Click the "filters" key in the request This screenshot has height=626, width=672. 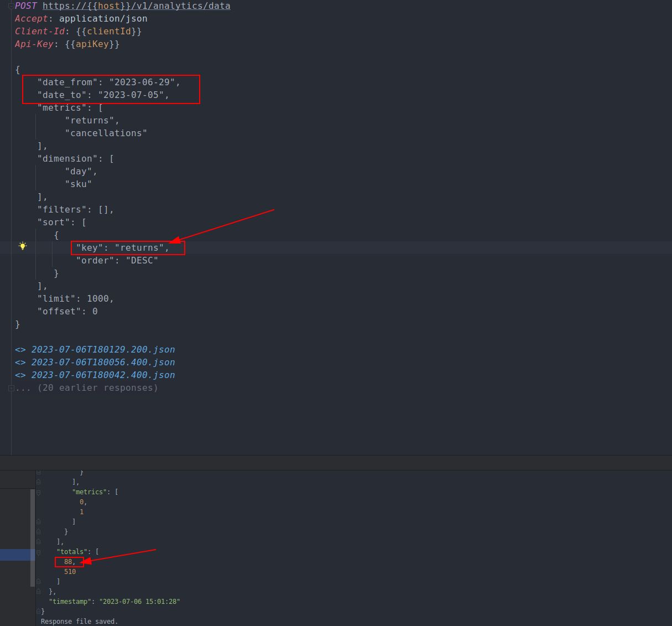point(62,210)
